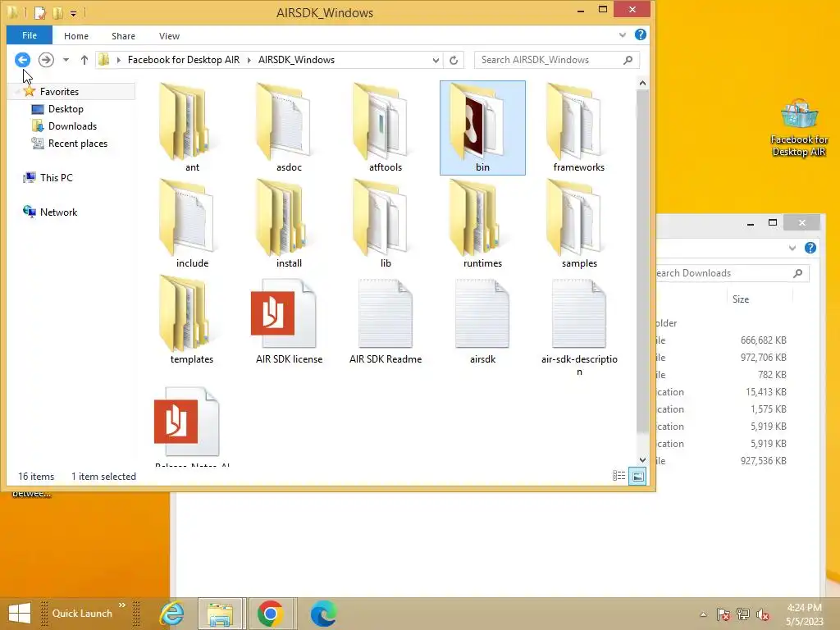Select the bin folder
The height and width of the screenshot is (630, 840).
coord(482,127)
